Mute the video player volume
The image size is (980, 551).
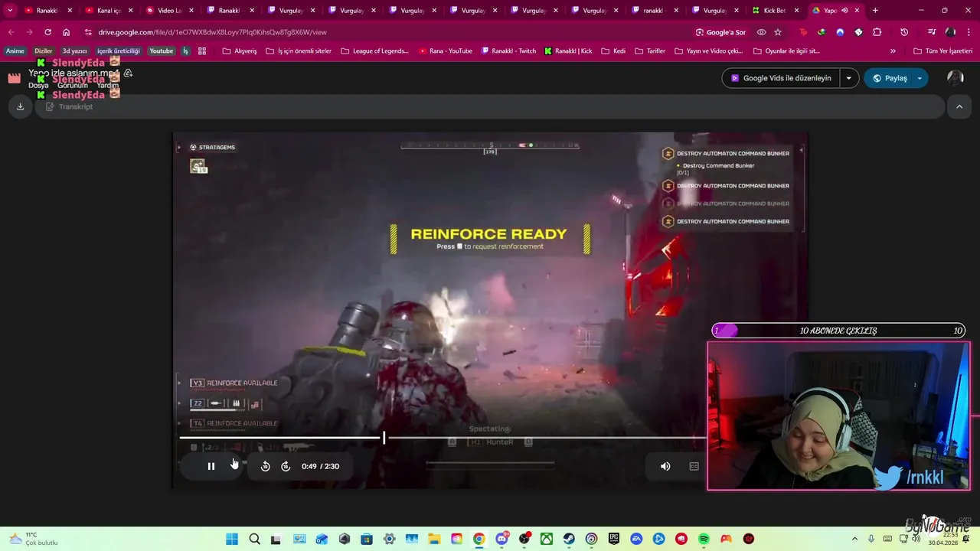click(x=665, y=466)
